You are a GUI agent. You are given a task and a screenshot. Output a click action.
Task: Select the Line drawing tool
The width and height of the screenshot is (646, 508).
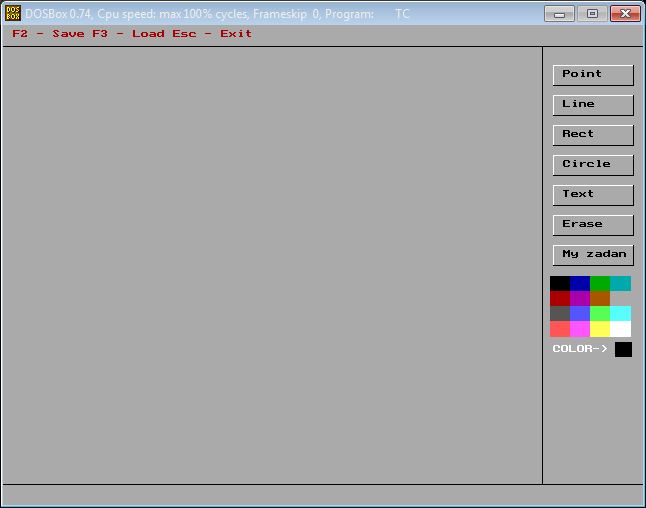pos(593,105)
